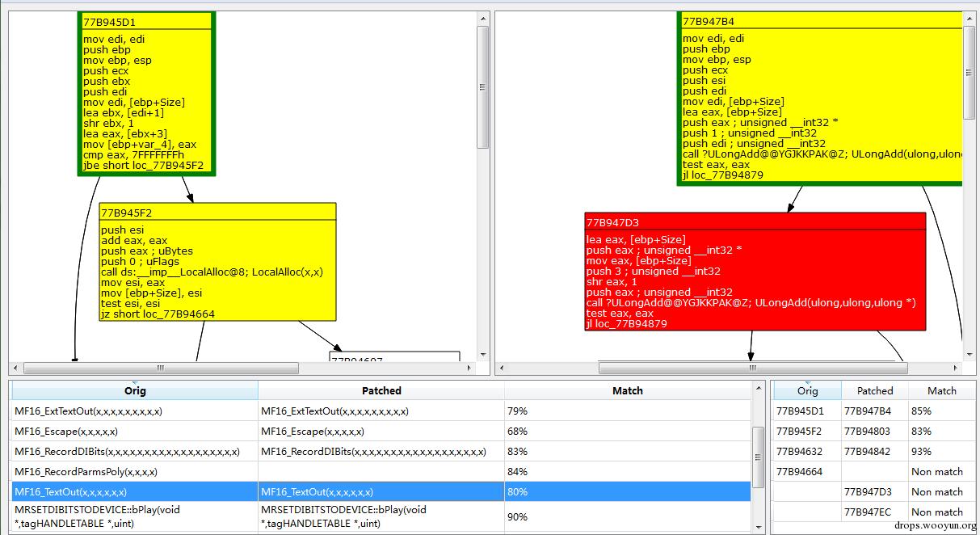Viewport: 980px width, 535px height.
Task: Select 77B94664 orig block cell
Action: coord(807,471)
